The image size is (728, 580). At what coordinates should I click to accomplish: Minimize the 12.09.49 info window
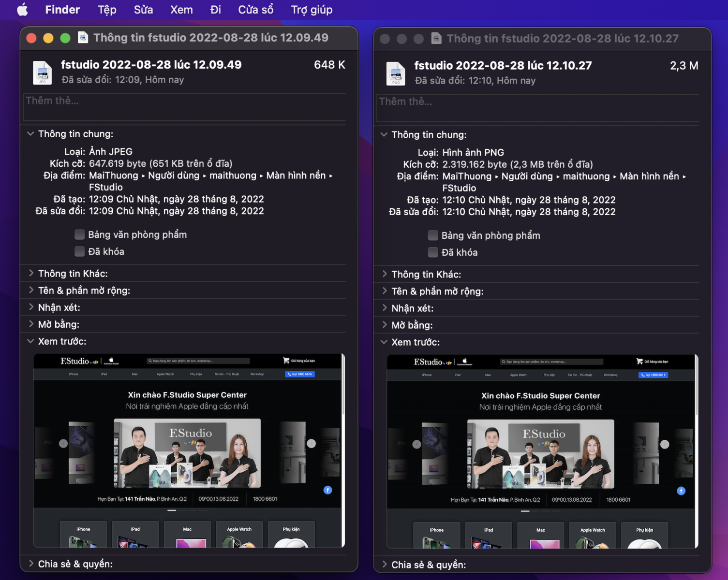tap(48, 38)
